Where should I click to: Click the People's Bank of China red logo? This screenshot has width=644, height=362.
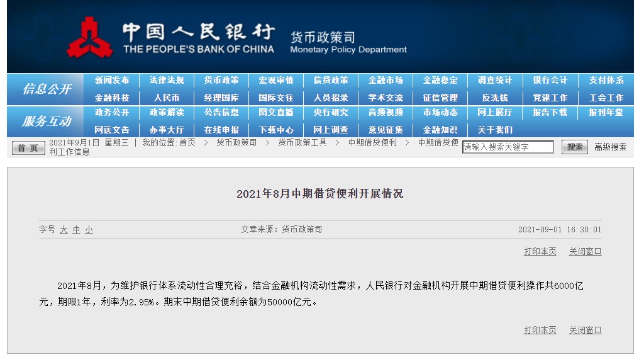coord(89,37)
